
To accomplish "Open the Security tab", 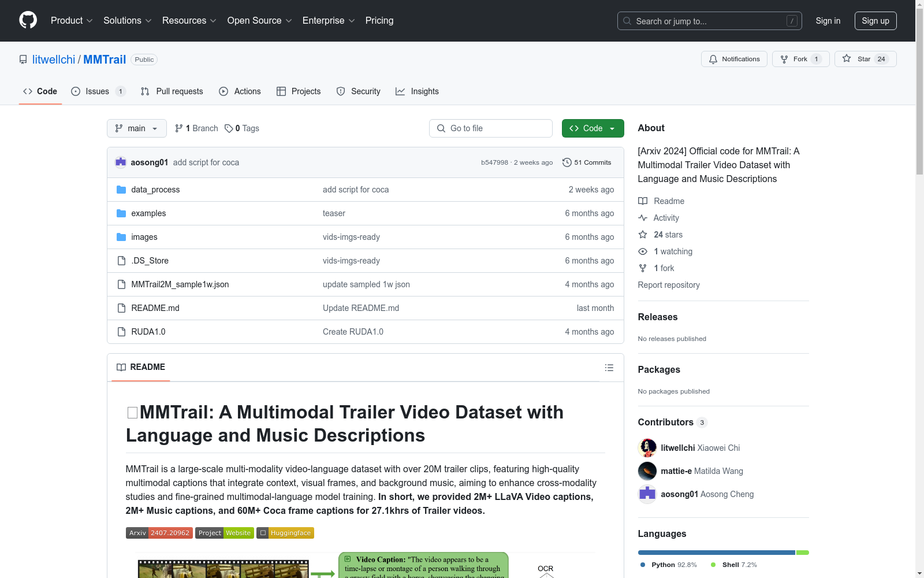I will point(359,91).
